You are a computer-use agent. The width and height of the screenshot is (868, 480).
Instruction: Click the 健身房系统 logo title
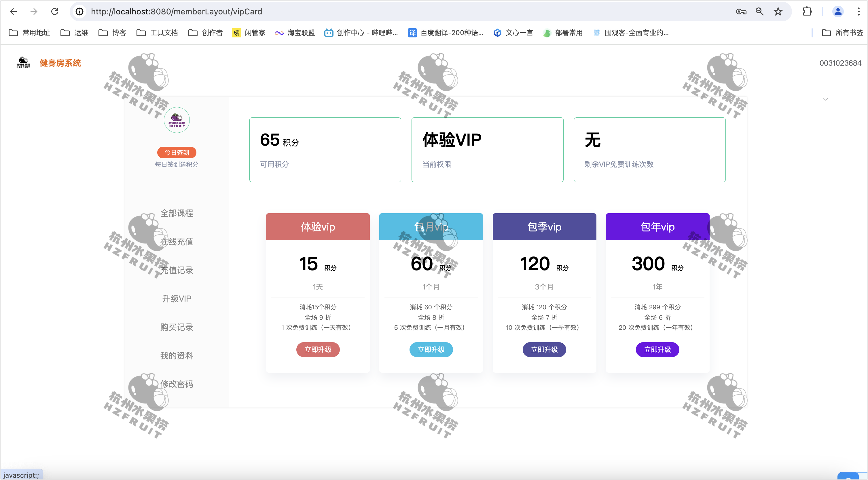click(x=60, y=63)
